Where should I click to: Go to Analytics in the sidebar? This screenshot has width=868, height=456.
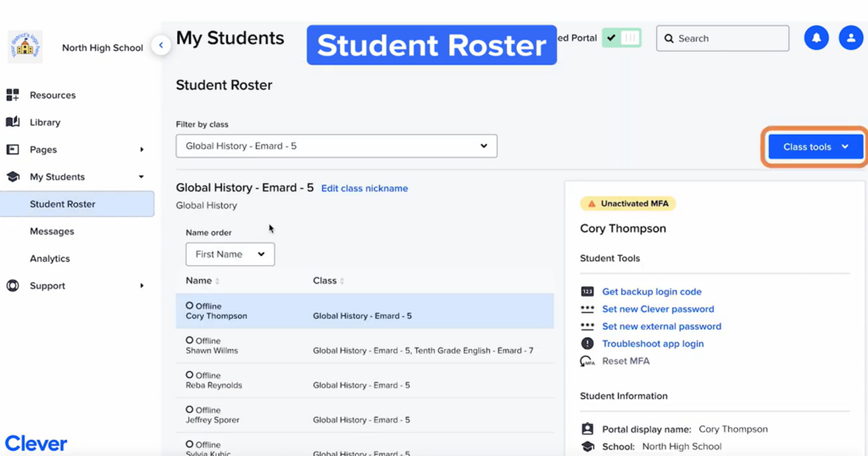point(50,259)
